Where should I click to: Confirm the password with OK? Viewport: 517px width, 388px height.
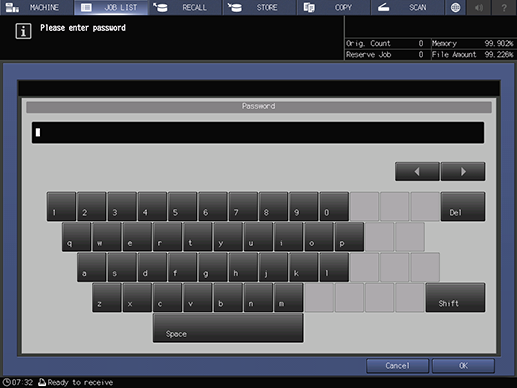coord(463,366)
